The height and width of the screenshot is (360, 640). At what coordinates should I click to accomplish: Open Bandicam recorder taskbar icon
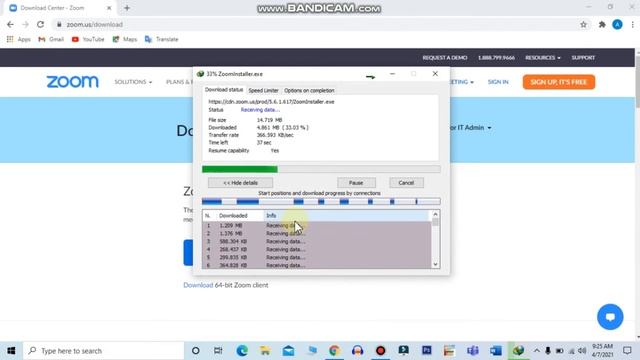click(x=380, y=351)
